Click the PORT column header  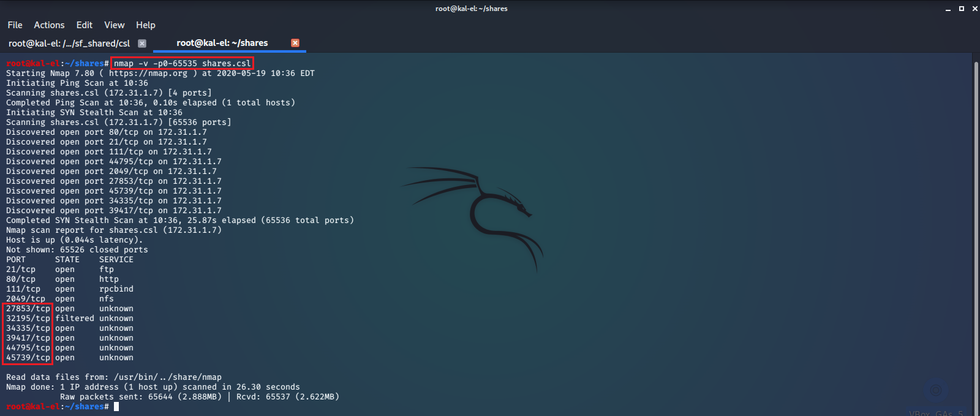[16, 259]
